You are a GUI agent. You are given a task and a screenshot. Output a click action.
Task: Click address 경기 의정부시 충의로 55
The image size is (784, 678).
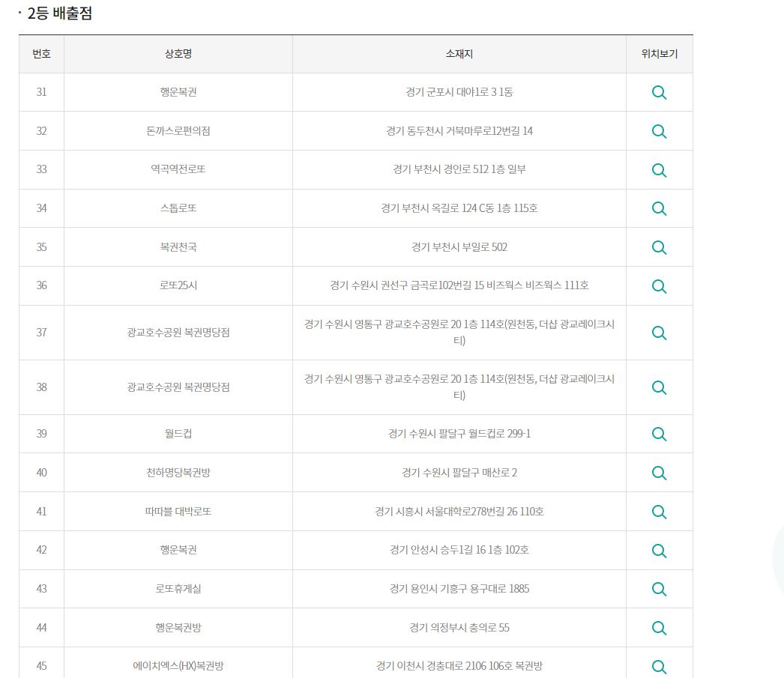point(459,628)
